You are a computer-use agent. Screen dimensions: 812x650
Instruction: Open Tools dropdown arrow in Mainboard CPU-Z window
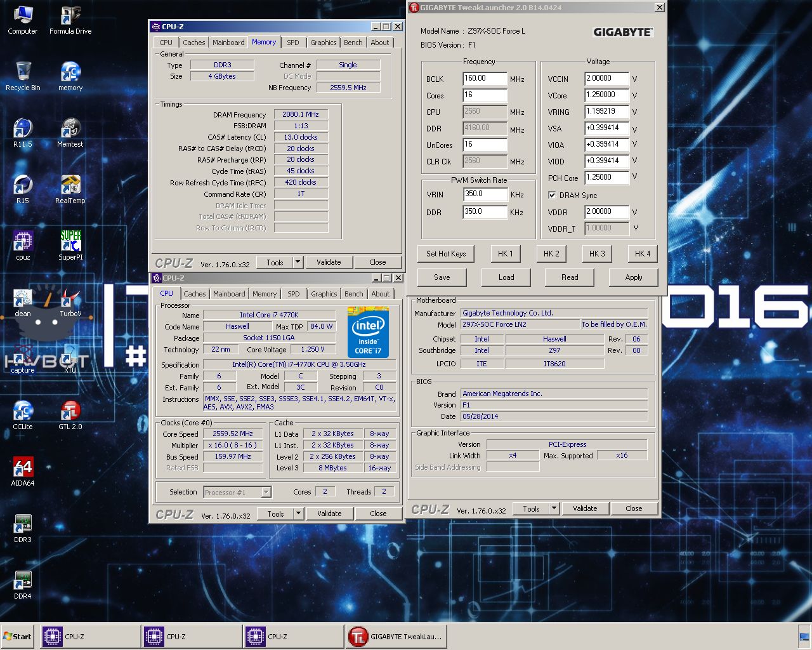pyautogui.click(x=554, y=508)
